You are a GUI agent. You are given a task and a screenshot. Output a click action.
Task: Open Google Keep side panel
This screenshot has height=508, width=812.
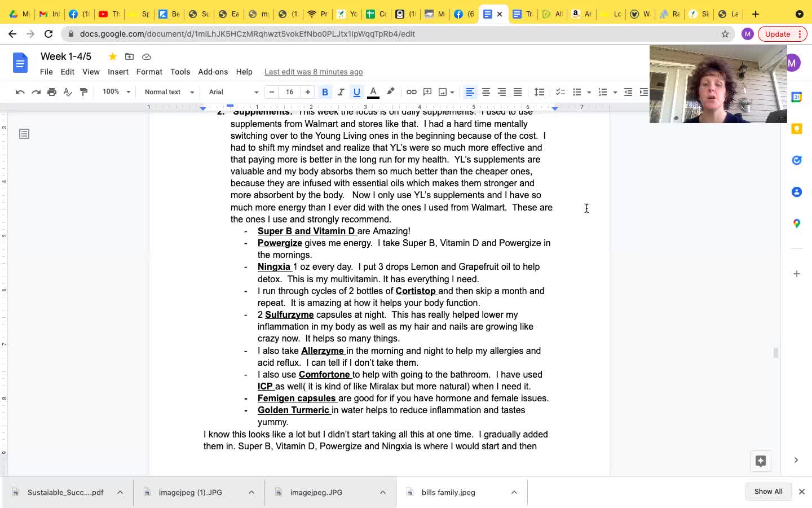tap(797, 129)
